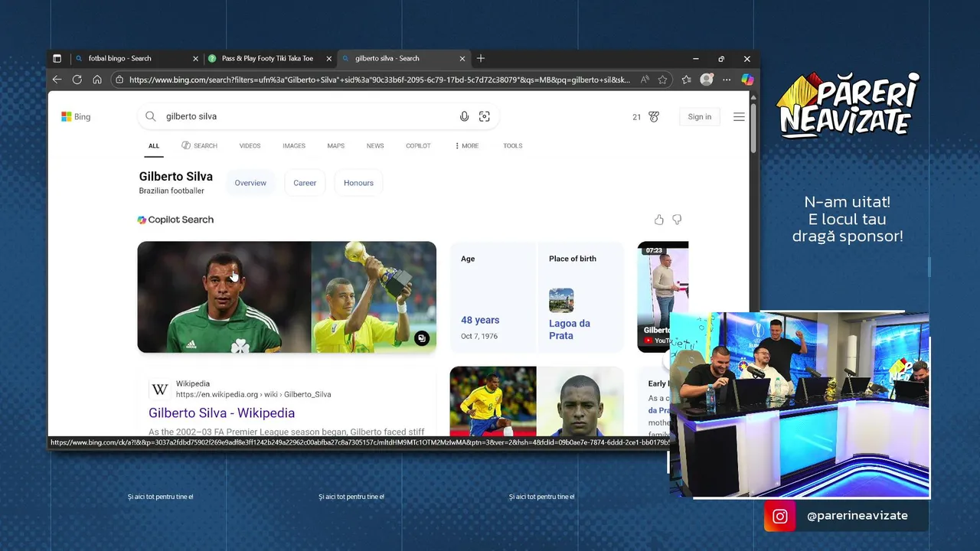Start voice search with microphone icon
980x551 pixels.
(x=464, y=116)
